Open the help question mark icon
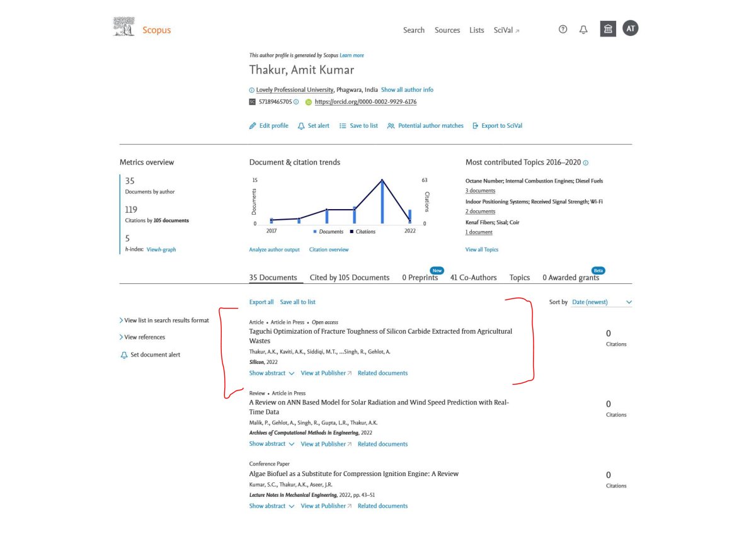The width and height of the screenshot is (756, 534). 563,30
